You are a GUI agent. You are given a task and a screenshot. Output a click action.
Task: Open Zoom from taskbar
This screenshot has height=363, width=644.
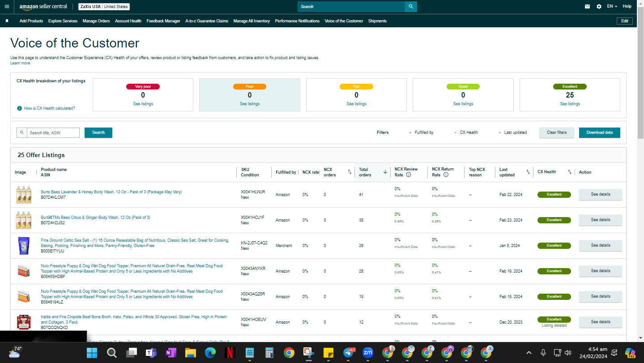[x=368, y=353]
